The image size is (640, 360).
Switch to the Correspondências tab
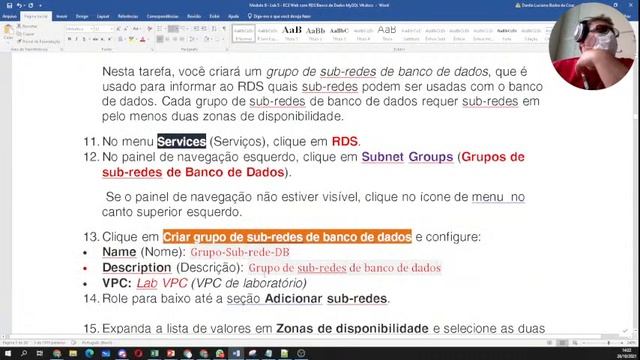click(162, 16)
